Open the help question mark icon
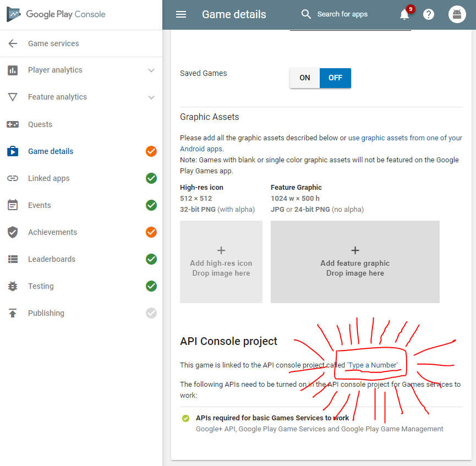The width and height of the screenshot is (476, 466). [429, 14]
